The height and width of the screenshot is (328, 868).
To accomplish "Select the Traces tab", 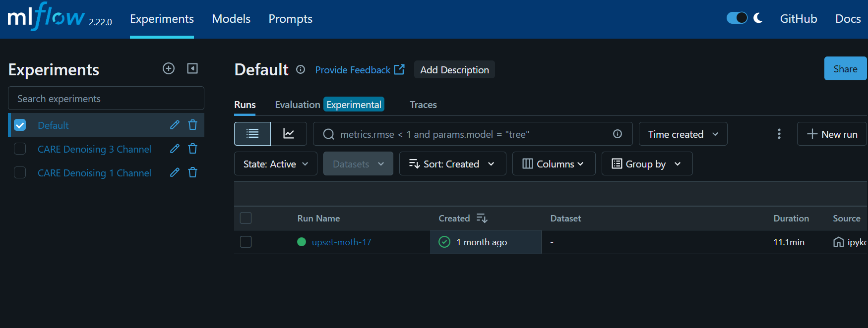I will click(423, 105).
